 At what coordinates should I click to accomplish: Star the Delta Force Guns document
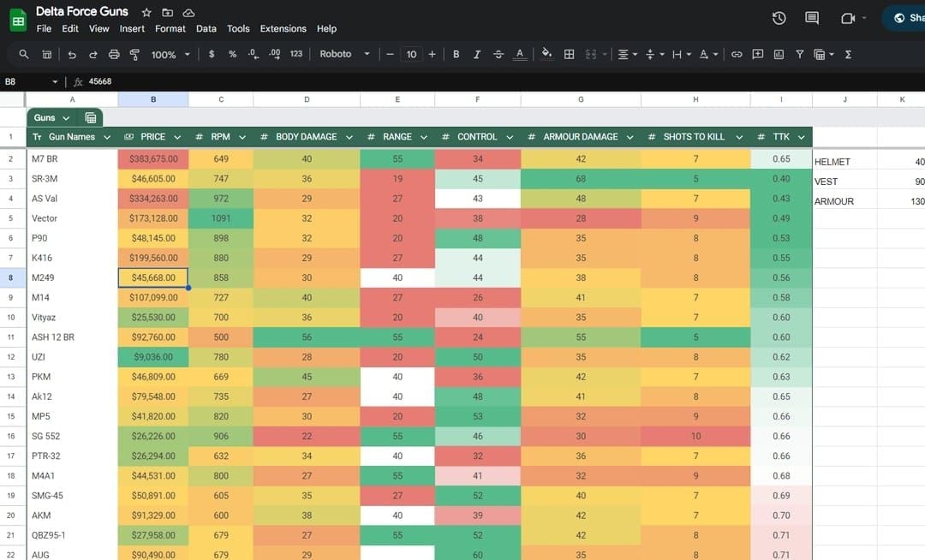(x=146, y=13)
